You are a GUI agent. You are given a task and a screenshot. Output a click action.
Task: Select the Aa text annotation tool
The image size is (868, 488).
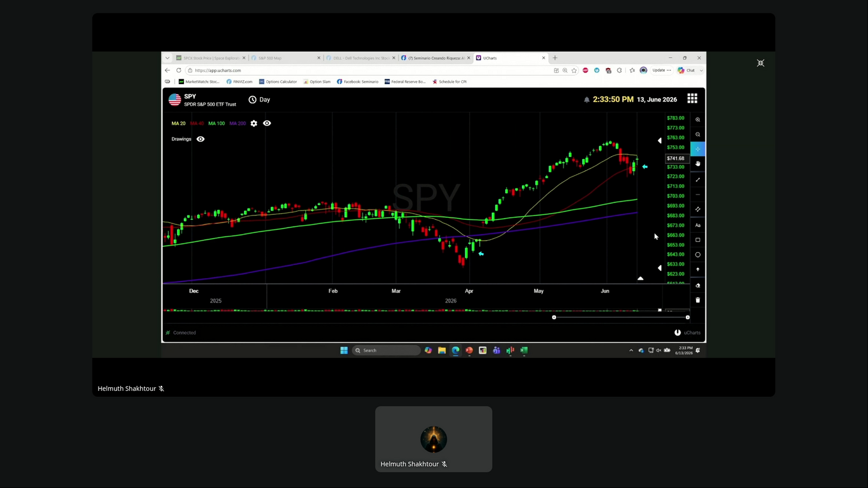pos(697,225)
